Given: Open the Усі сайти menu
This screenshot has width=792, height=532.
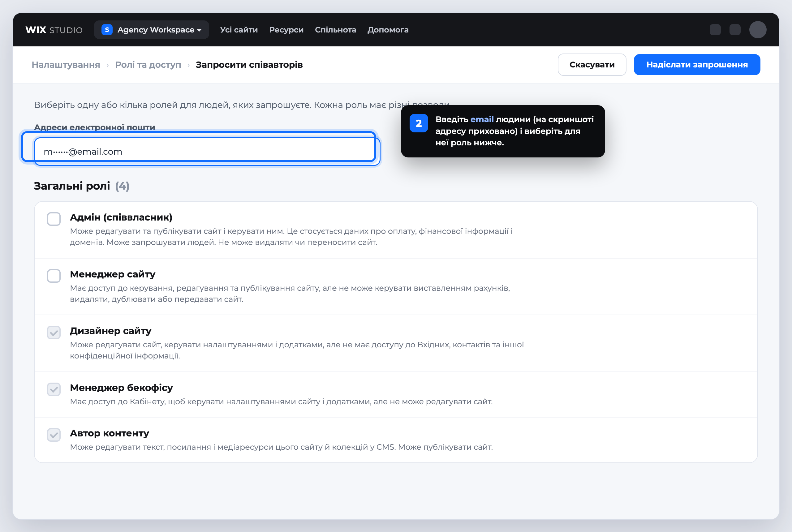Looking at the screenshot, I should pos(239,30).
